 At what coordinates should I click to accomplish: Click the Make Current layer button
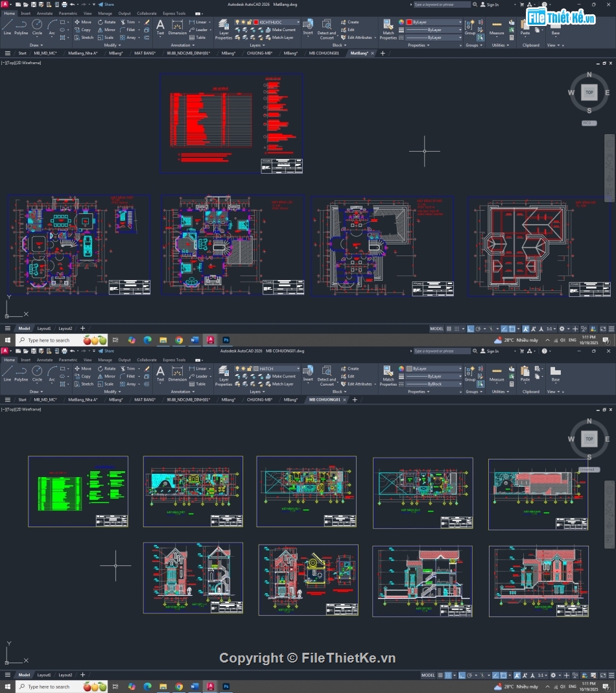(282, 29)
